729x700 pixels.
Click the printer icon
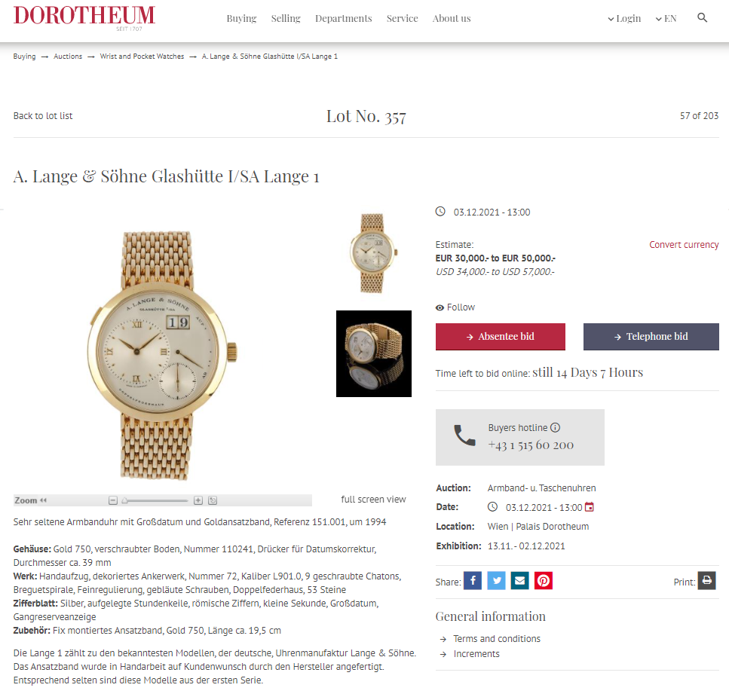pyautogui.click(x=706, y=580)
